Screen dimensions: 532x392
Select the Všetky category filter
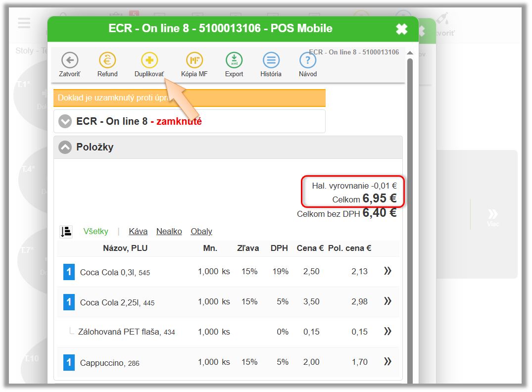pos(96,231)
